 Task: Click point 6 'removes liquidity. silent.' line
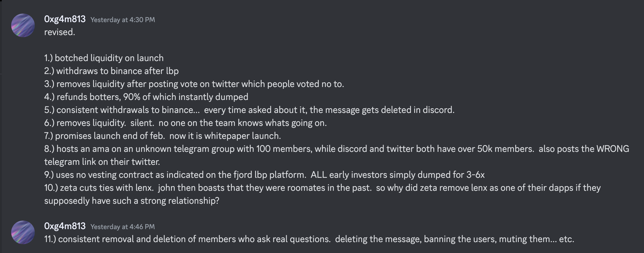coord(186,123)
